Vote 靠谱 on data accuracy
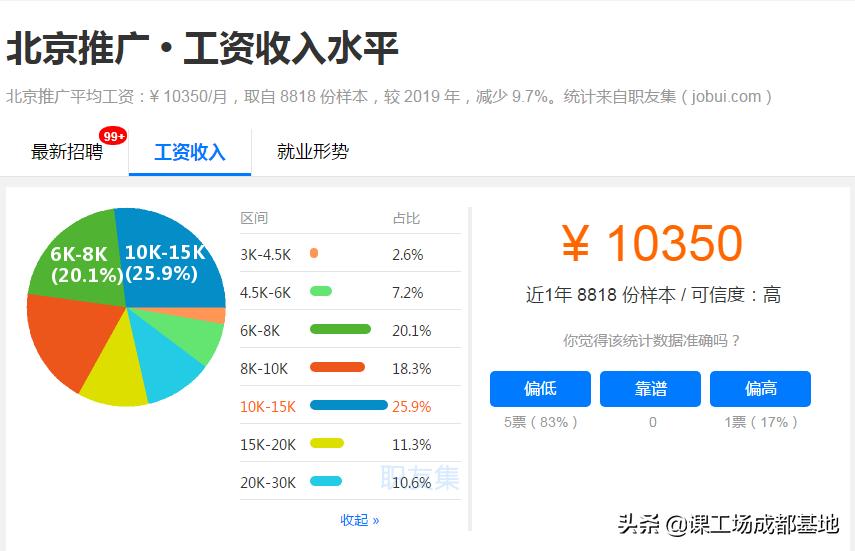855x551 pixels. point(650,388)
